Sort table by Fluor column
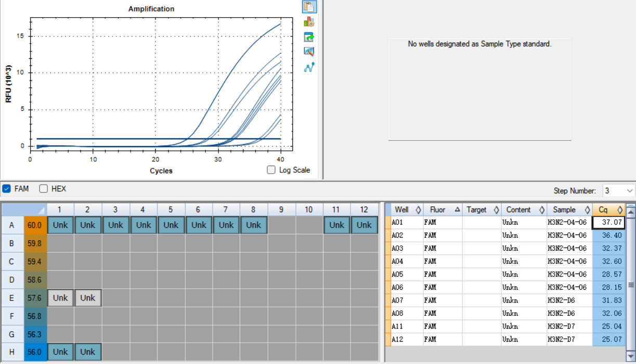The height and width of the screenshot is (364, 636). click(x=443, y=210)
